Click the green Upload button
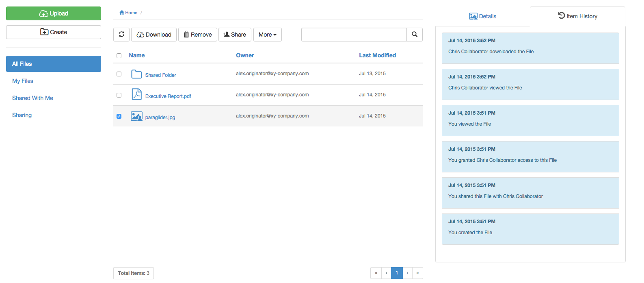This screenshot has width=644, height=283. click(54, 13)
